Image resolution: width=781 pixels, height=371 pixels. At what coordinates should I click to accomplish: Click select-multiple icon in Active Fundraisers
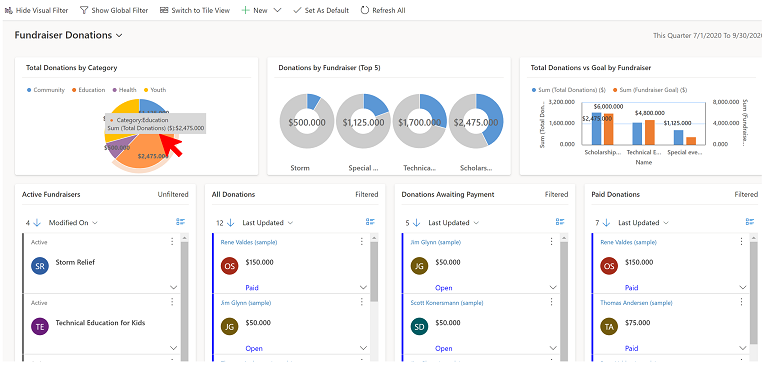click(x=180, y=222)
